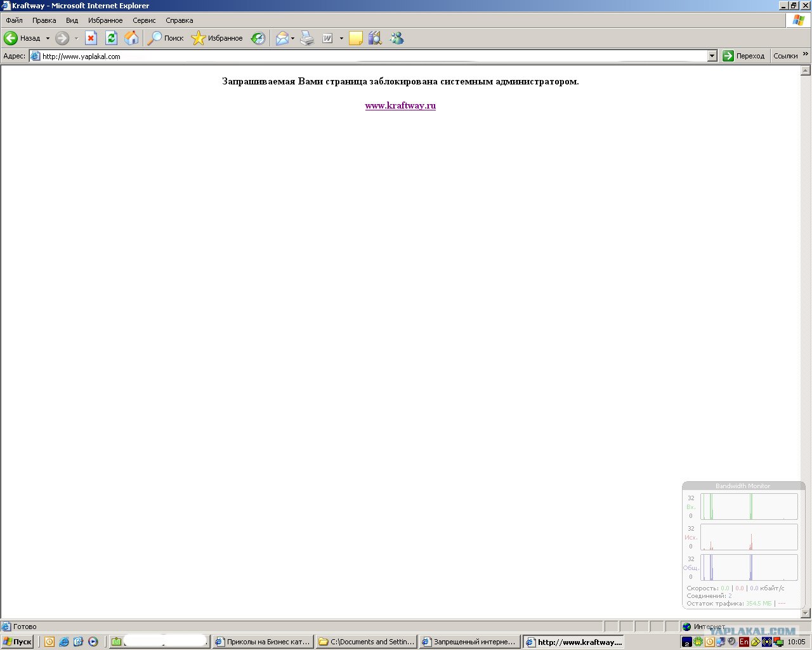Click the Готово status bar text
The height and width of the screenshot is (650, 812).
(x=25, y=627)
